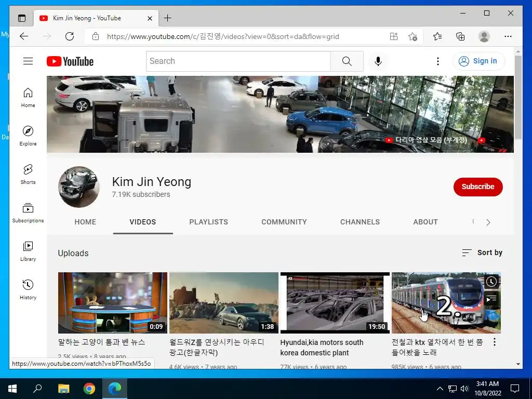Start voice search with microphone icon

378,61
